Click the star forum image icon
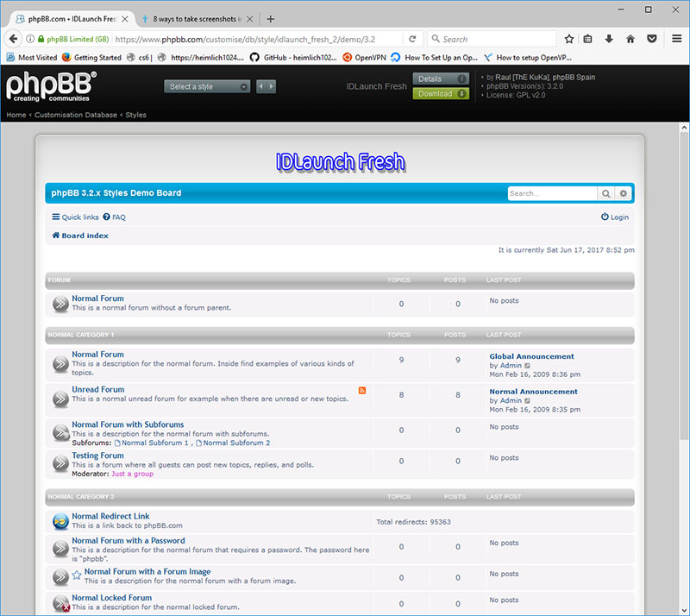The height and width of the screenshot is (616, 690). pyautogui.click(x=77, y=575)
